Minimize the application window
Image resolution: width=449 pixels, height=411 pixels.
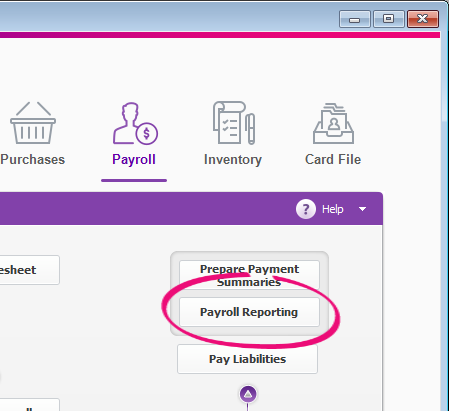point(355,19)
